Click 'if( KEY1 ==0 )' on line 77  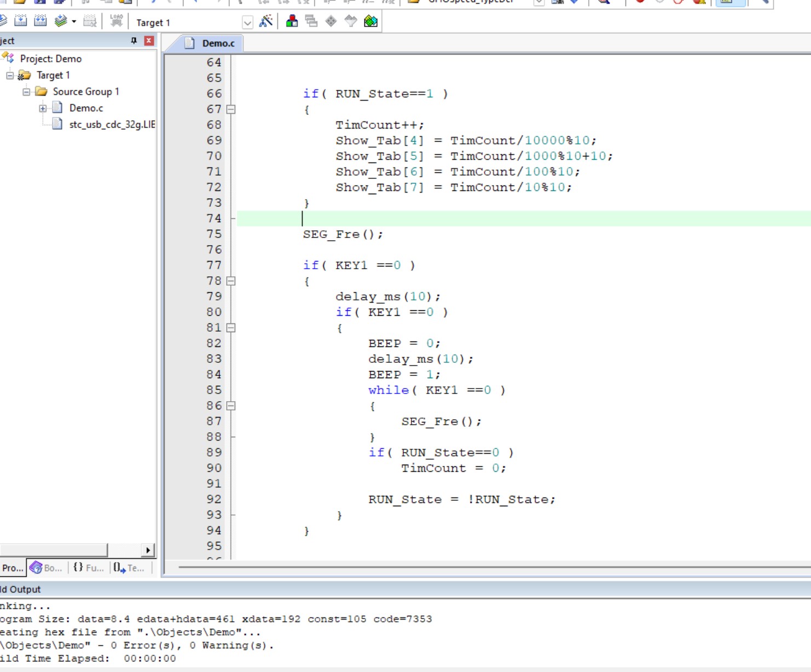click(359, 265)
